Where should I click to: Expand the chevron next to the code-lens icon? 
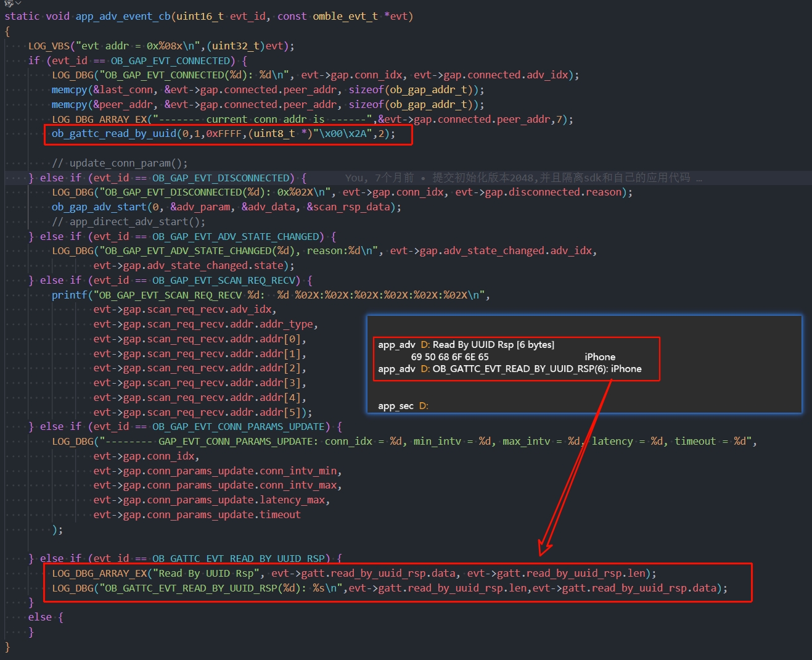pyautogui.click(x=18, y=3)
